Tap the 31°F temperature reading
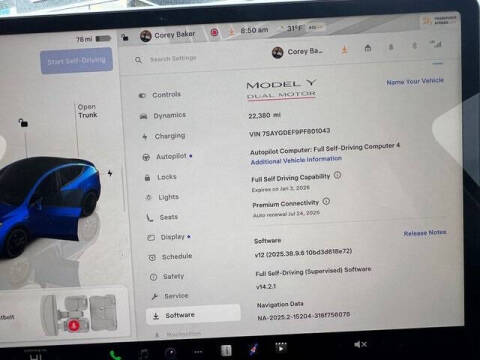Screen dimensions: 480x360 tap(294, 29)
